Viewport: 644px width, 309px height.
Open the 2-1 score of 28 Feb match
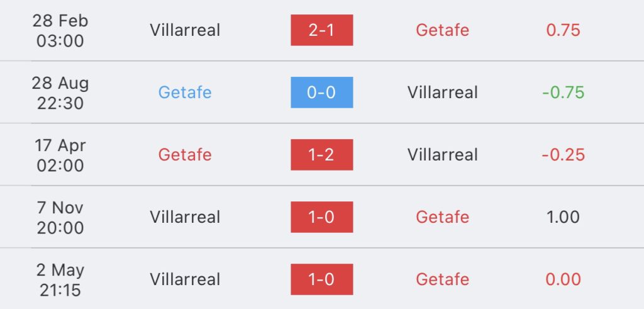[321, 30]
